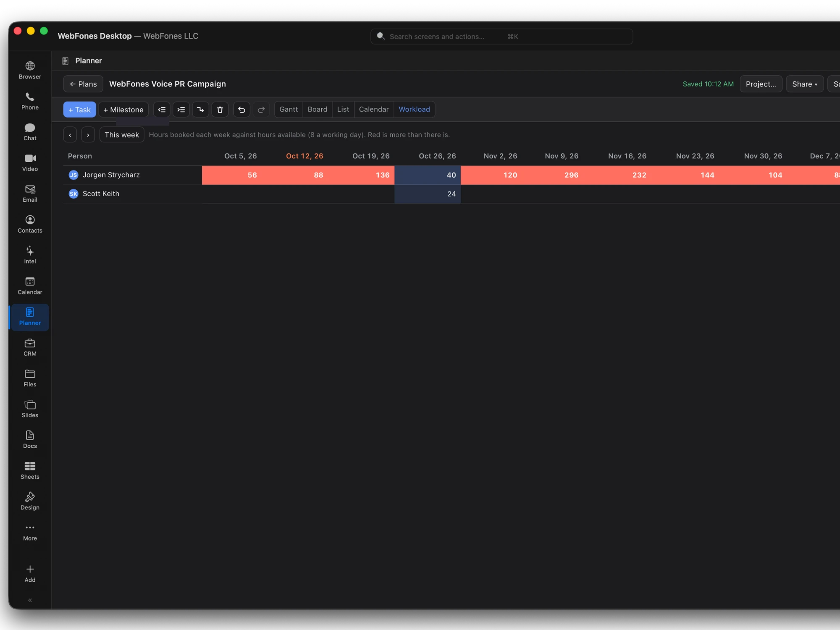Jump to This week
The width and height of the screenshot is (840, 630).
[x=122, y=135]
